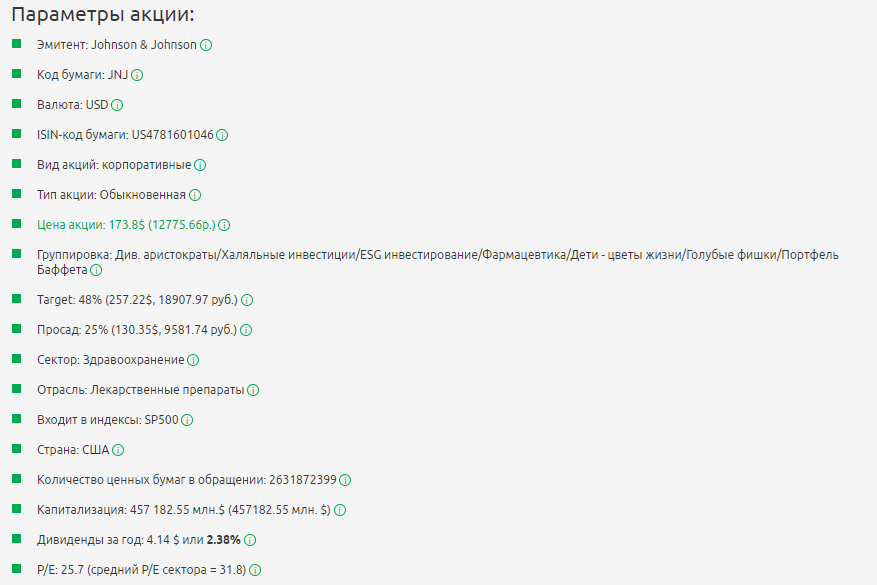
Task: Show info icon for Target 48%
Action: click(247, 300)
